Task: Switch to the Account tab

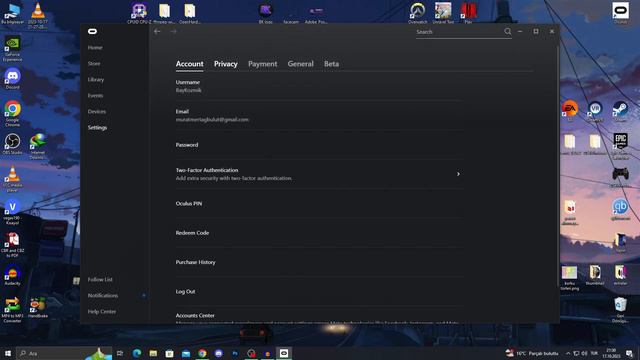Action: [189, 64]
